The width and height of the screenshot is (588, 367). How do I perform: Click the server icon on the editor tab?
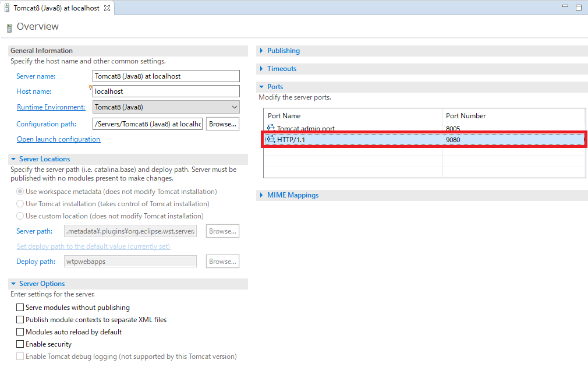(x=7, y=8)
